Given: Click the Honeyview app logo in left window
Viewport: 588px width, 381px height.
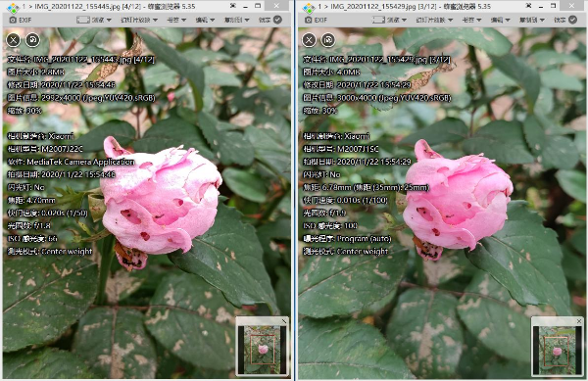Looking at the screenshot, I should tap(13, 7).
